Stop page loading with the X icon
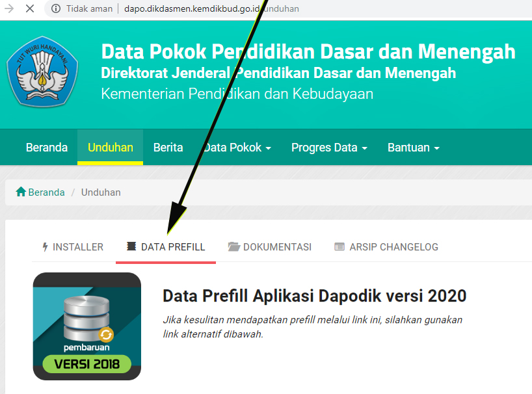The image size is (532, 394). pos(30,8)
